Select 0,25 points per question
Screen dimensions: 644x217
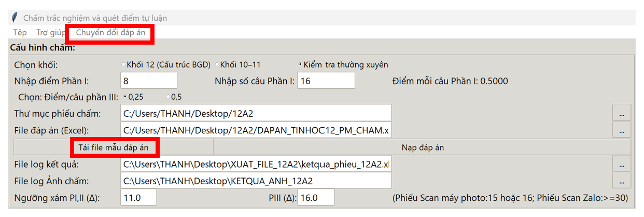point(125,97)
